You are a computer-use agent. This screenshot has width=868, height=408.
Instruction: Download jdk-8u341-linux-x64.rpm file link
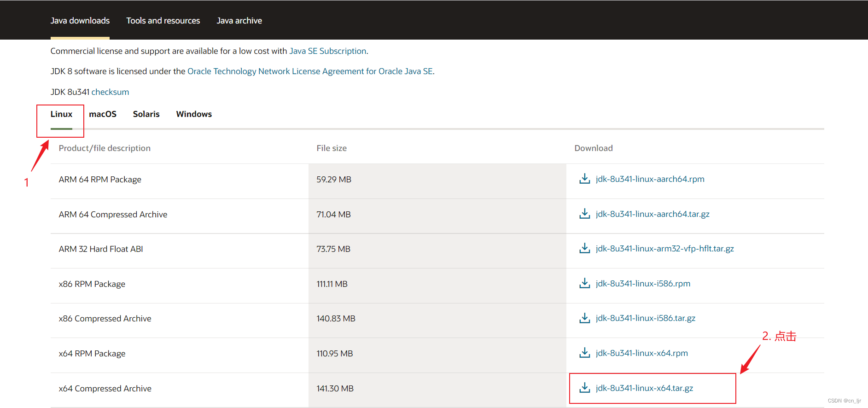click(x=641, y=353)
